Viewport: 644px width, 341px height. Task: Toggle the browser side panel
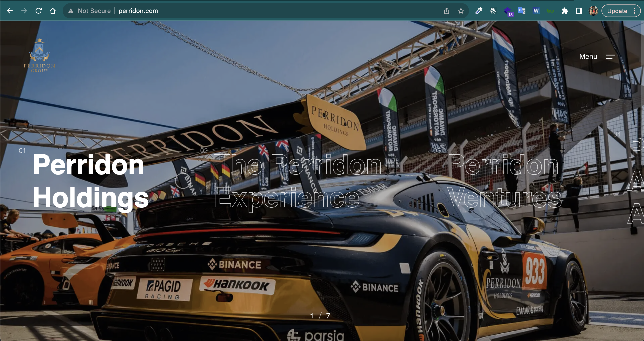click(x=579, y=11)
